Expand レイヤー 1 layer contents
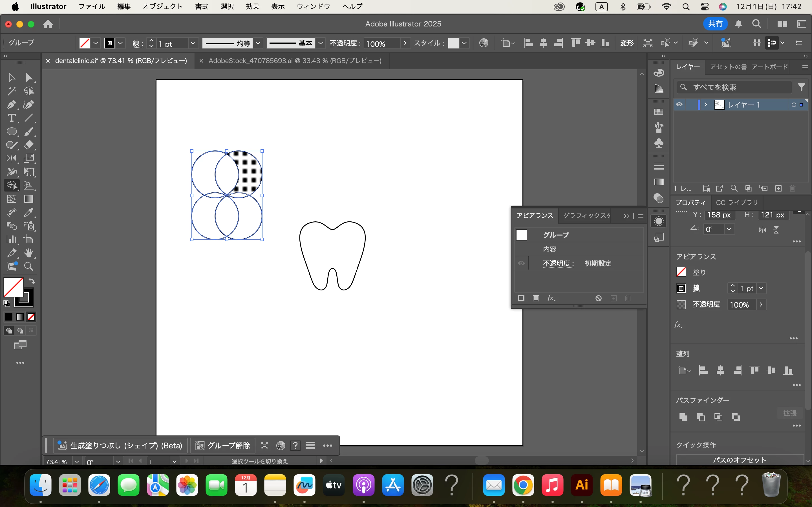This screenshot has height=507, width=812. point(706,104)
